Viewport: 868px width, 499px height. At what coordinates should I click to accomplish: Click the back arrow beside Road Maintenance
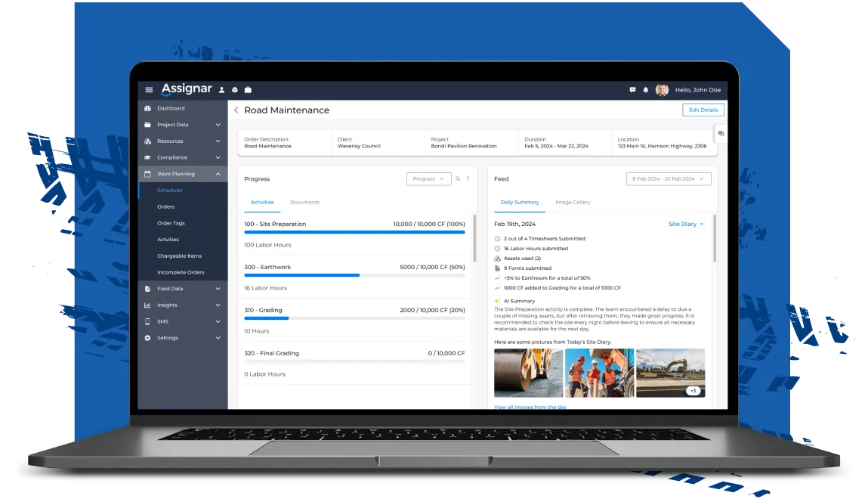click(236, 110)
